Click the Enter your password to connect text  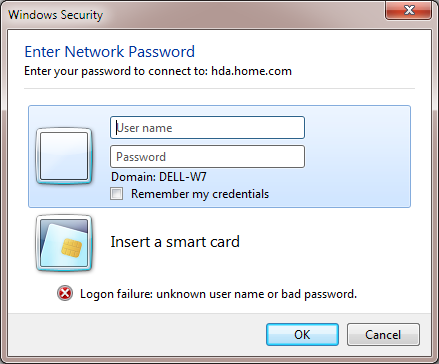[x=116, y=71]
